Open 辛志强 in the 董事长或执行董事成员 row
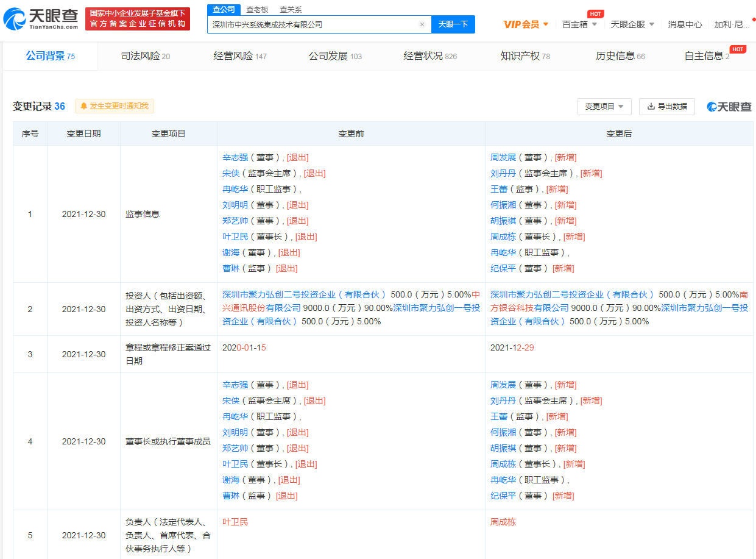Viewport: 756px width, 559px height. (x=235, y=385)
